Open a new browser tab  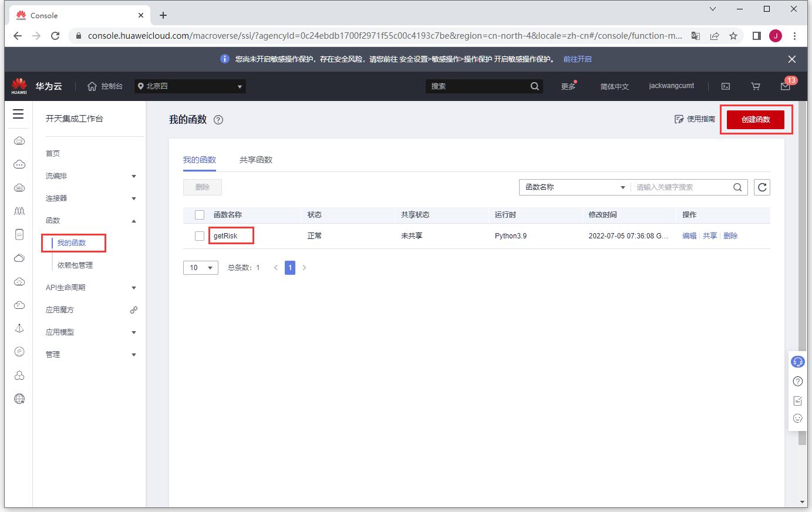[163, 15]
